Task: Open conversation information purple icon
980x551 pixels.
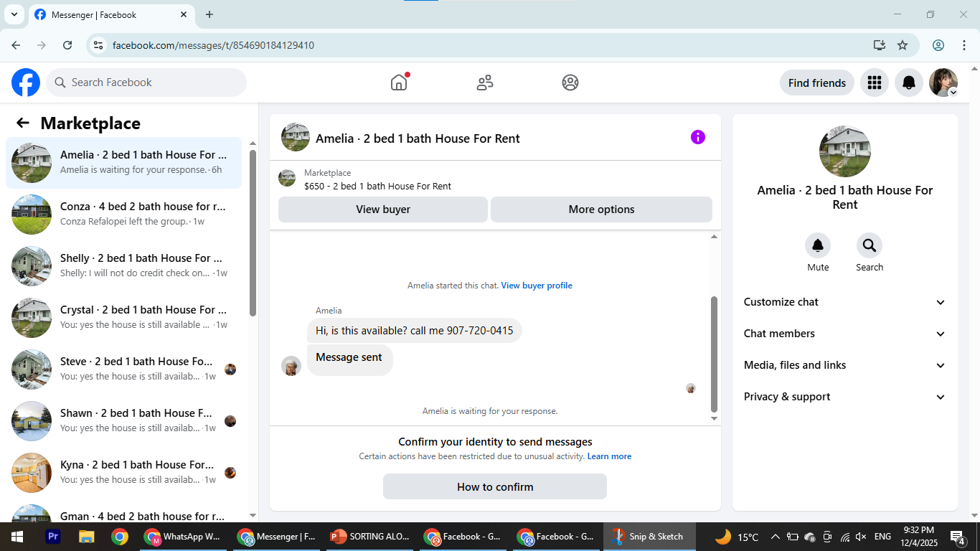Action: coord(698,137)
